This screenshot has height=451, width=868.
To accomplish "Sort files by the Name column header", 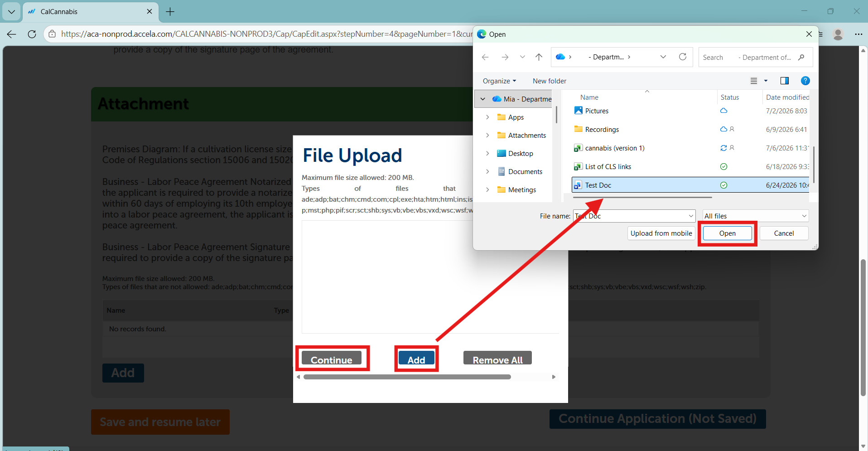I will 589,97.
